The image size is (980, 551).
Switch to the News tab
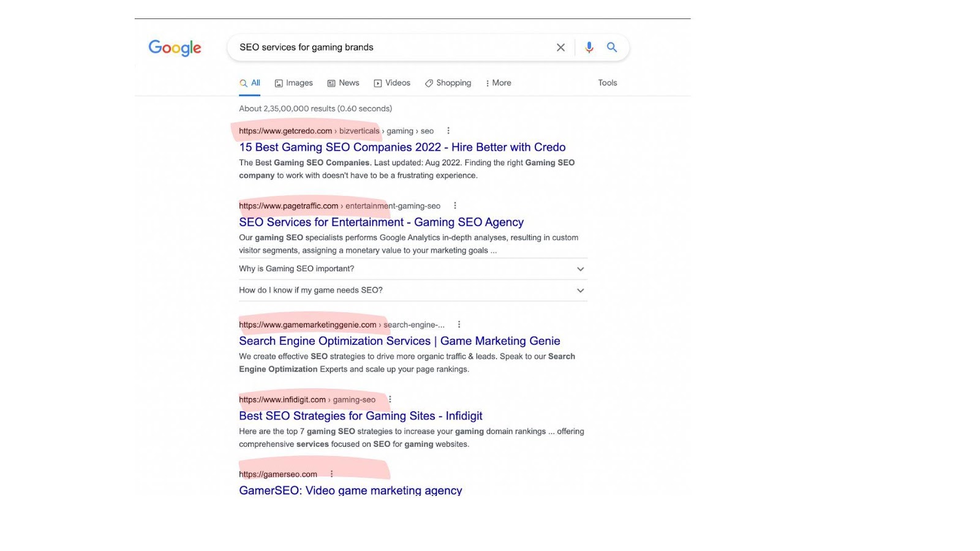(343, 83)
